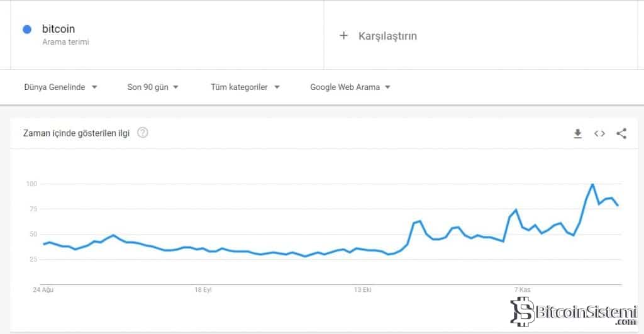Click the Arama terimi subtitle text

point(65,42)
